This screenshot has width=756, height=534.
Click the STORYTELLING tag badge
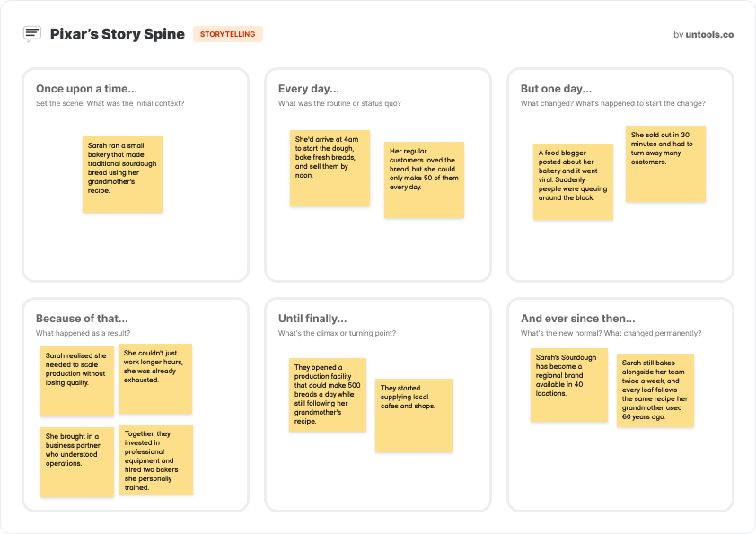click(227, 34)
